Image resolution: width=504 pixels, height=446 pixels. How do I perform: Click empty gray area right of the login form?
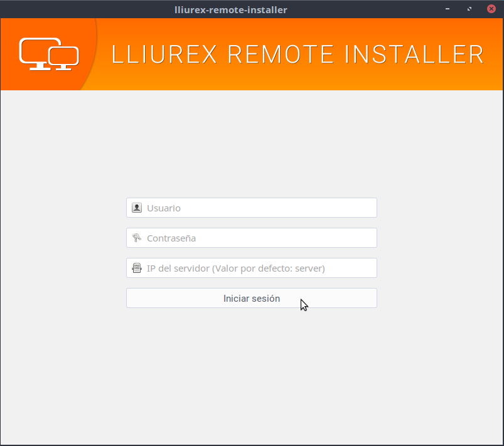[439, 251]
